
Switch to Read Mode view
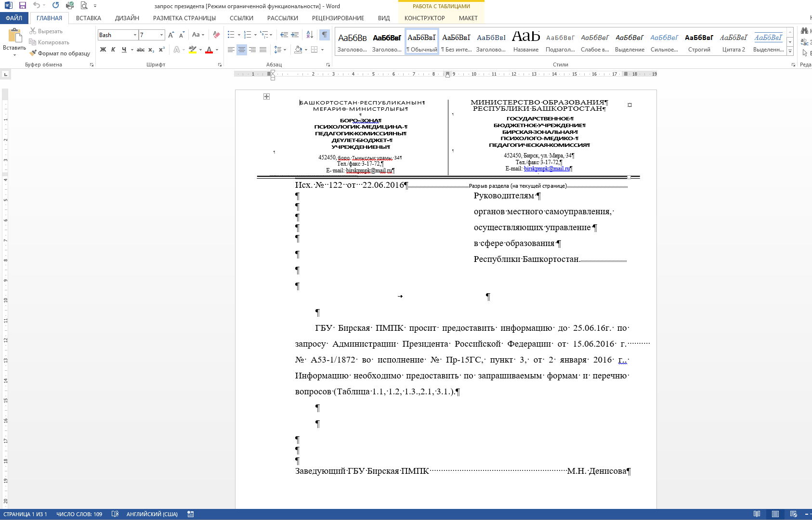pyautogui.click(x=757, y=514)
